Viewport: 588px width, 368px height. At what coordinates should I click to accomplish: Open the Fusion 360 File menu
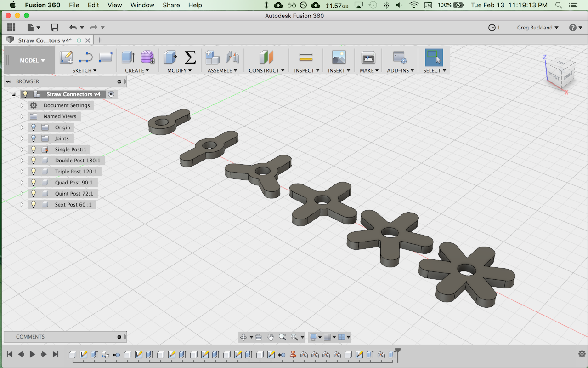click(74, 5)
